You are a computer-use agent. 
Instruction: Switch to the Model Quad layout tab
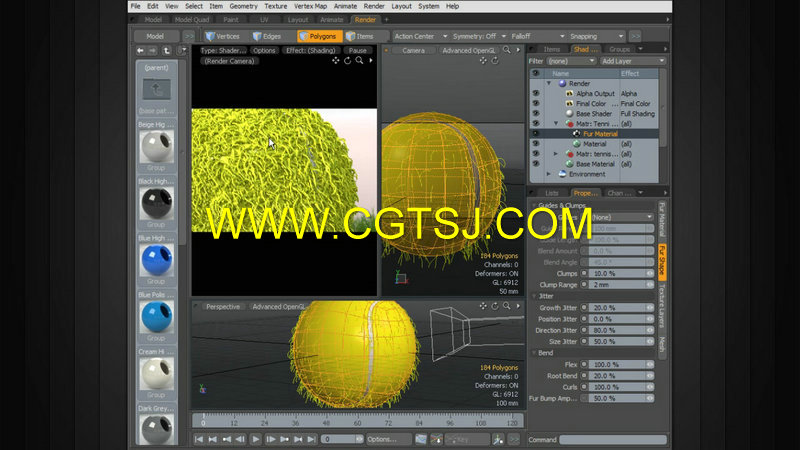[192, 19]
